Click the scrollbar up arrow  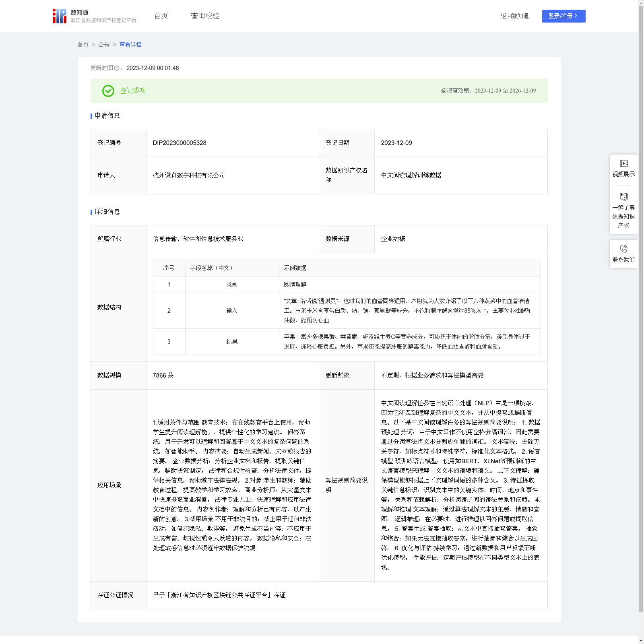[x=641, y=3]
